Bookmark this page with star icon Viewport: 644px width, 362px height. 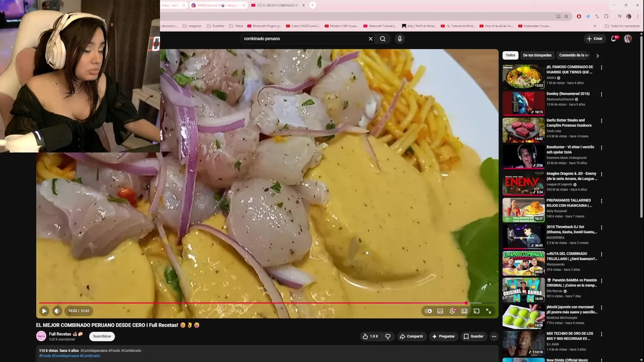pyautogui.click(x=566, y=16)
